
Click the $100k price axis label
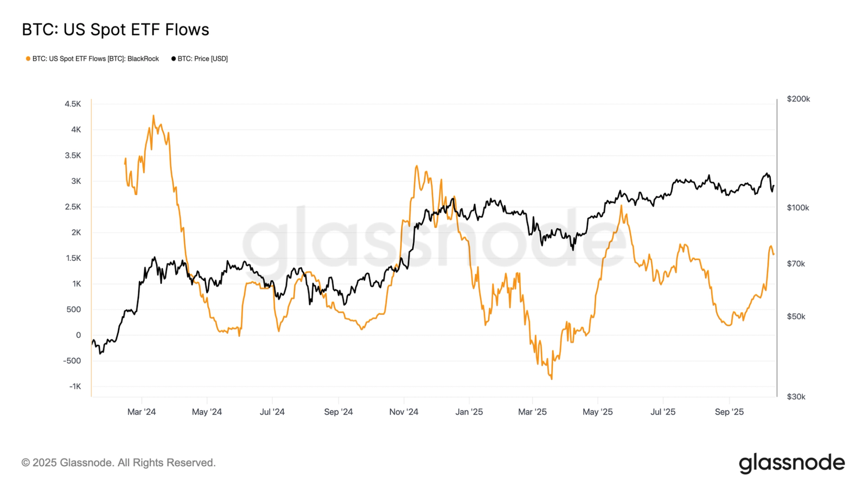point(798,208)
